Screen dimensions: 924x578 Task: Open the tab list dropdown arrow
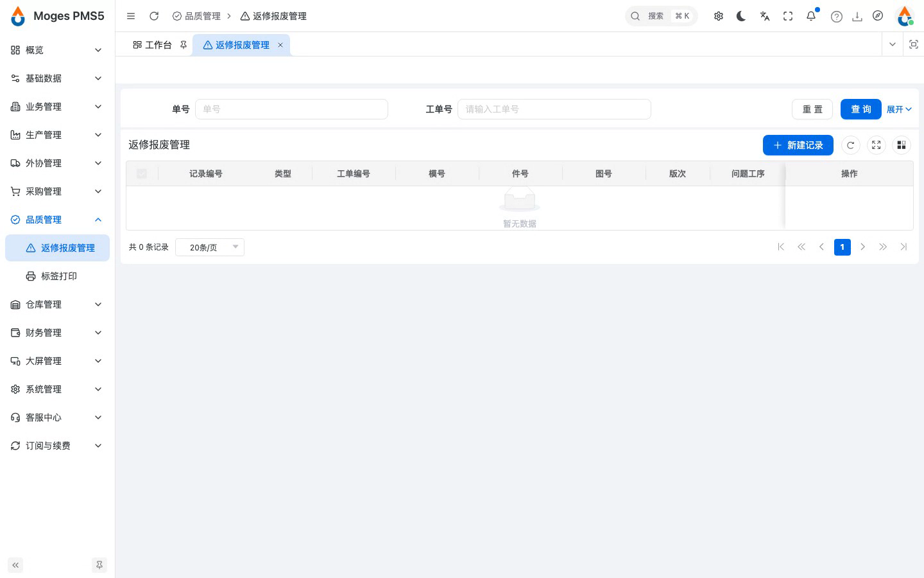click(892, 44)
